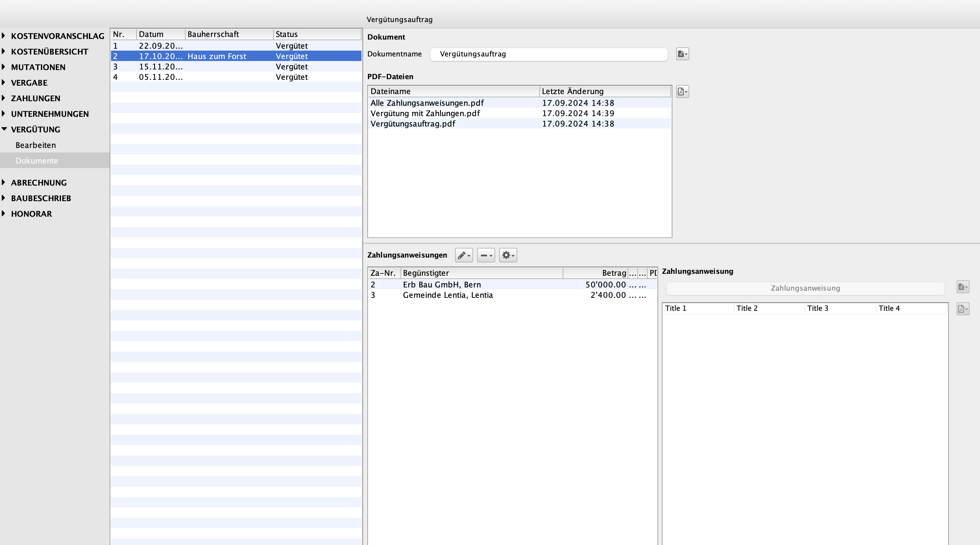Expand the ZAHLUNGEN tree node
The height and width of the screenshot is (545, 980).
(4, 98)
